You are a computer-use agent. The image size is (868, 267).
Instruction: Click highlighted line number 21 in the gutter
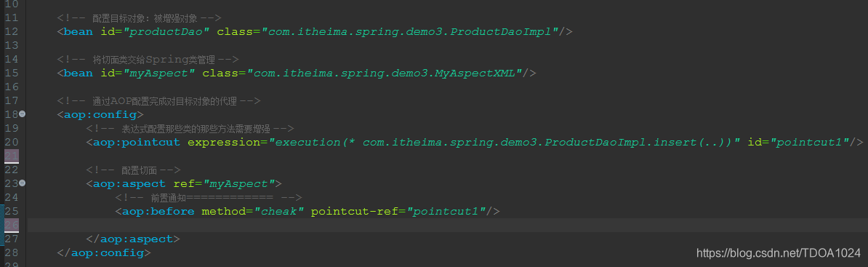click(x=11, y=156)
